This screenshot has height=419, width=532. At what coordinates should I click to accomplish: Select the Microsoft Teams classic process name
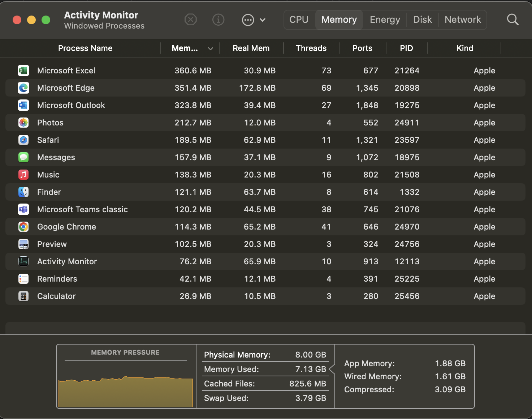(x=82, y=209)
